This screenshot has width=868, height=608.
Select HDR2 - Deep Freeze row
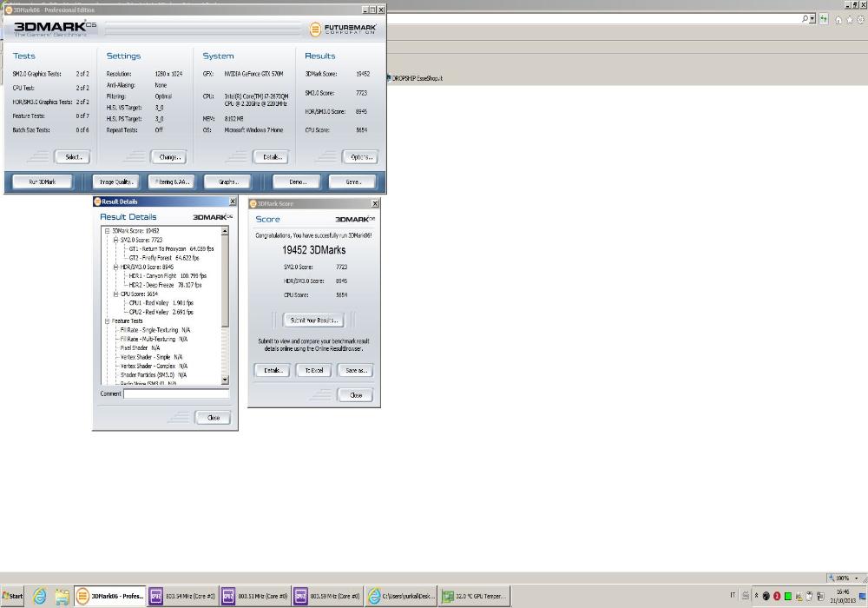point(165,285)
